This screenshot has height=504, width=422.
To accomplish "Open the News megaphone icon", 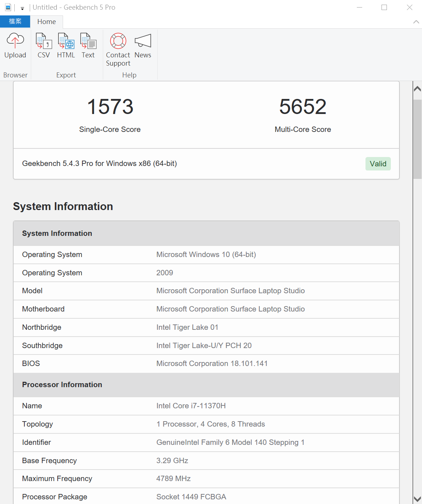I will tap(143, 41).
